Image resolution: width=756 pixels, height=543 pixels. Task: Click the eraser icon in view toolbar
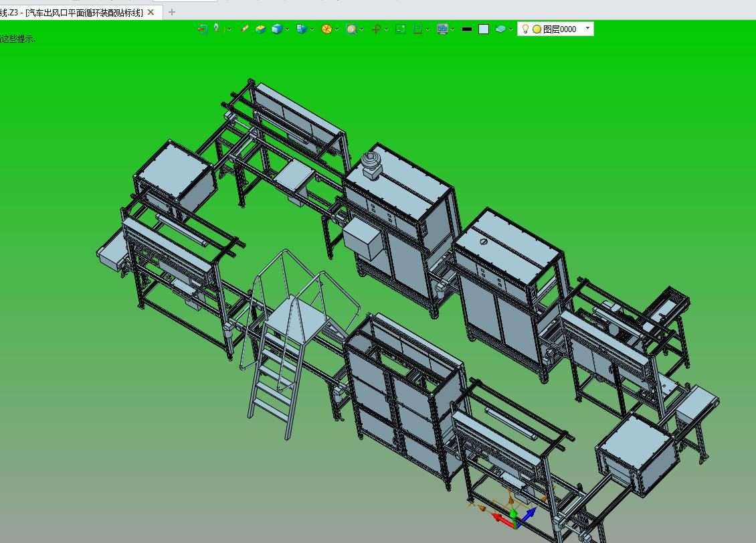(x=245, y=29)
